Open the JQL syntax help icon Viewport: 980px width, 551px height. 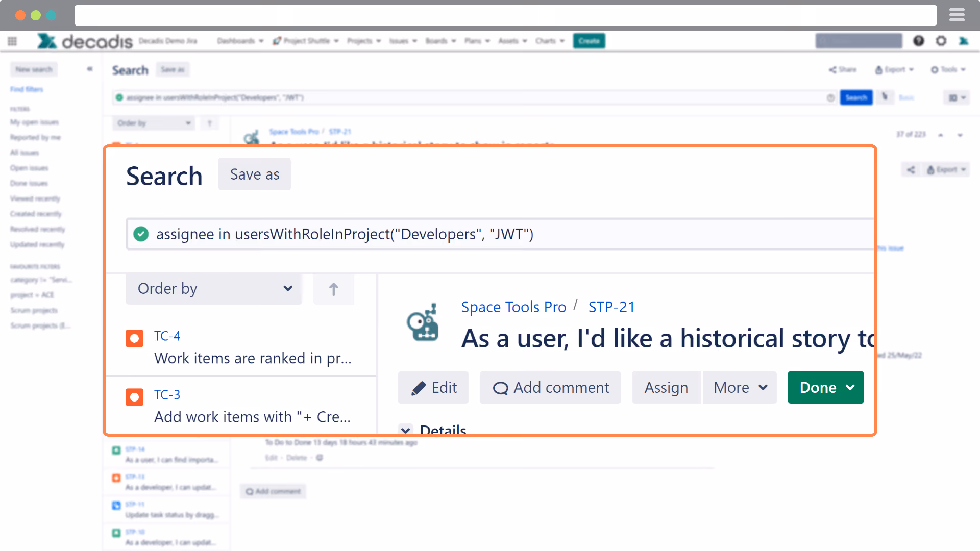[x=831, y=97]
